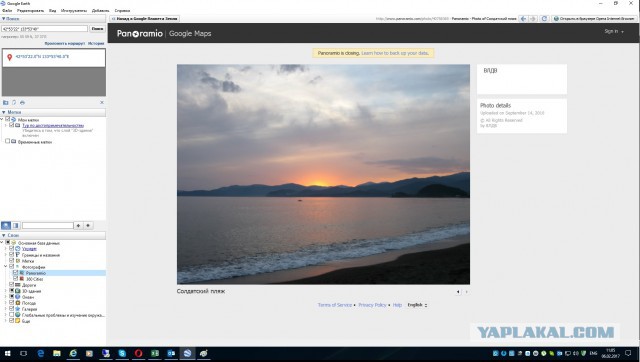Open the Help menu
The width and height of the screenshot is (640, 362).
(x=122, y=11)
